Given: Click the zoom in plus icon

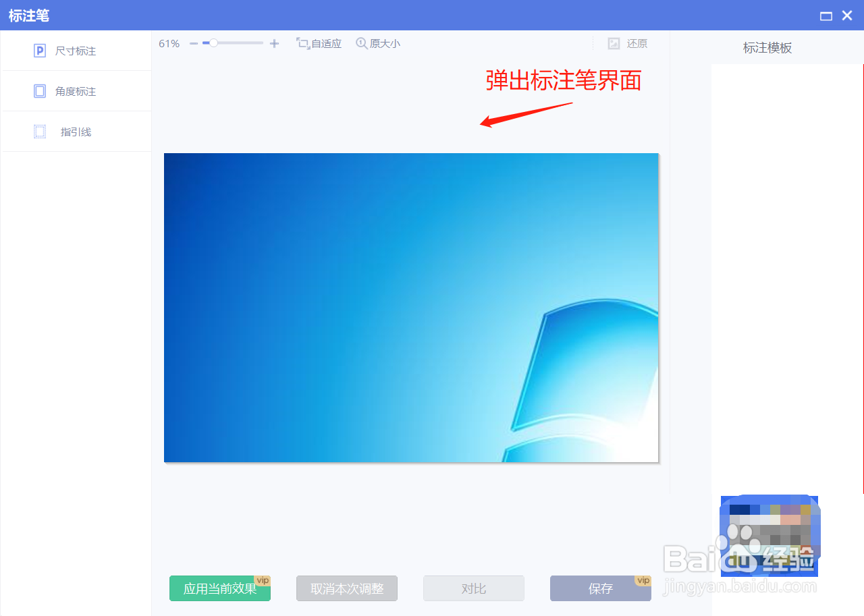Looking at the screenshot, I should [274, 43].
